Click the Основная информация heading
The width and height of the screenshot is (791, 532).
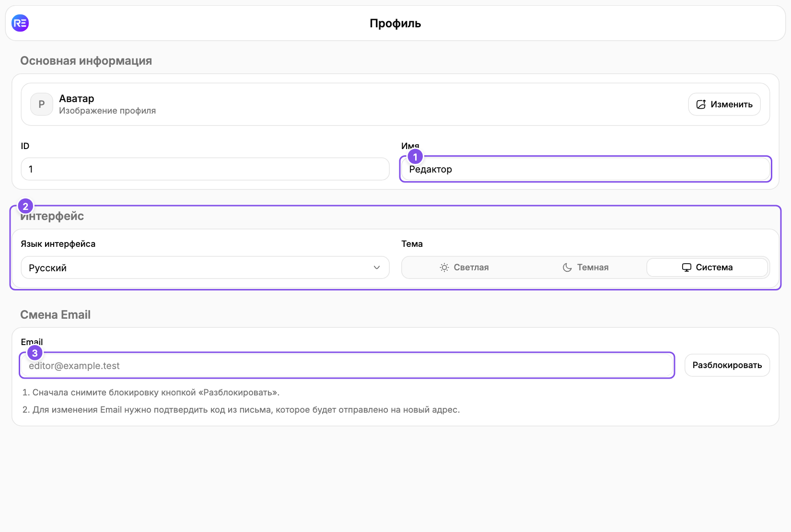pos(86,61)
